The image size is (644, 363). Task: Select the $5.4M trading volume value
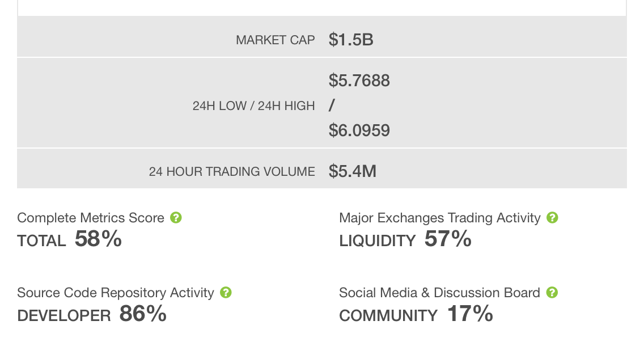[x=353, y=171]
